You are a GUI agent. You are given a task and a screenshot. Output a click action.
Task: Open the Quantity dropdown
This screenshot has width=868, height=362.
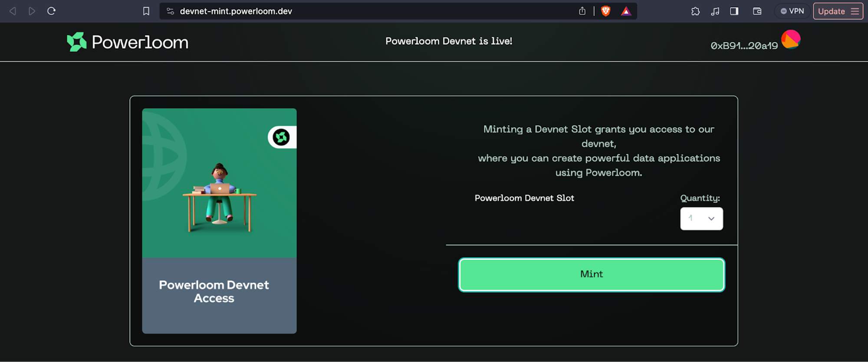coord(701,219)
